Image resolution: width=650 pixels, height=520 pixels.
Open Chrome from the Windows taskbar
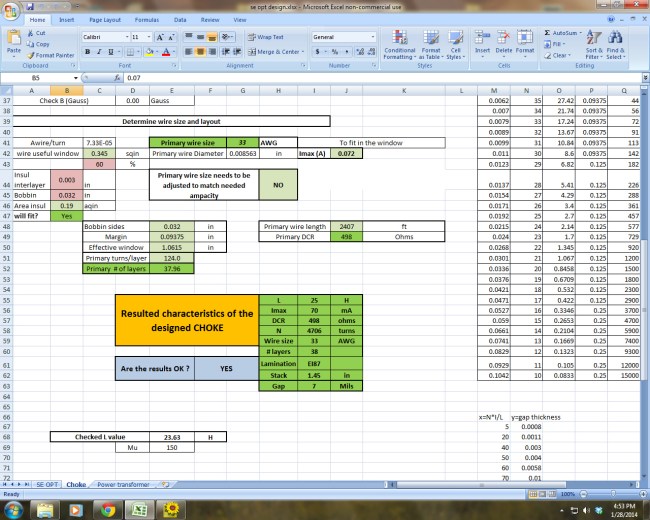107,510
